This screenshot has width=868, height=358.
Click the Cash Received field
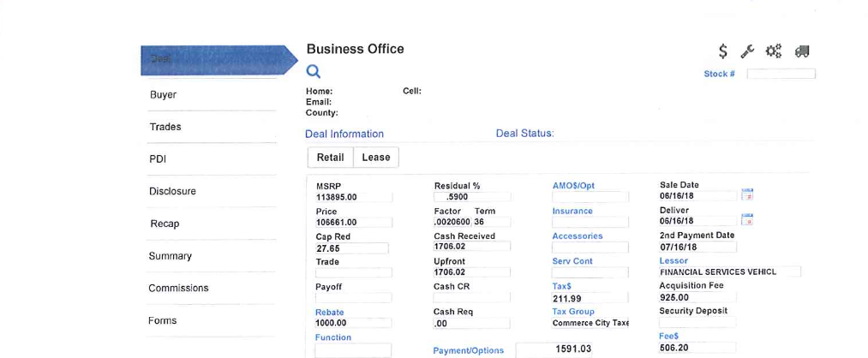click(x=472, y=246)
